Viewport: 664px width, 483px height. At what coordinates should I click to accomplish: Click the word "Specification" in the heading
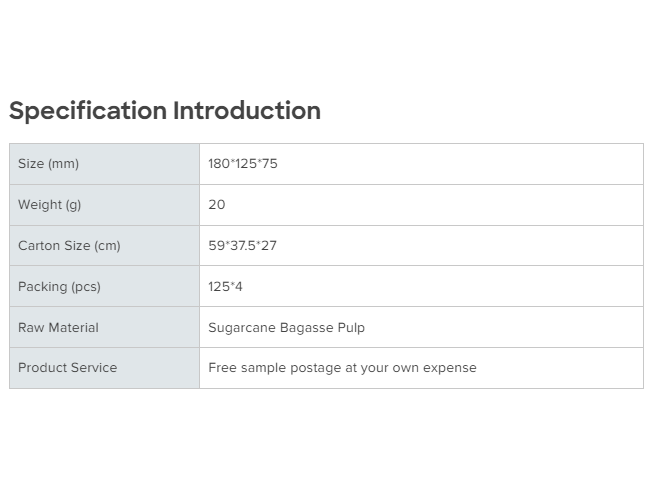coord(89,111)
